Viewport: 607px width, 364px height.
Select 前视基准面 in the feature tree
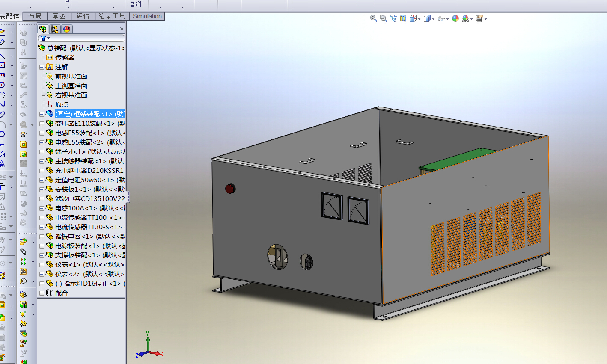pyautogui.click(x=71, y=77)
